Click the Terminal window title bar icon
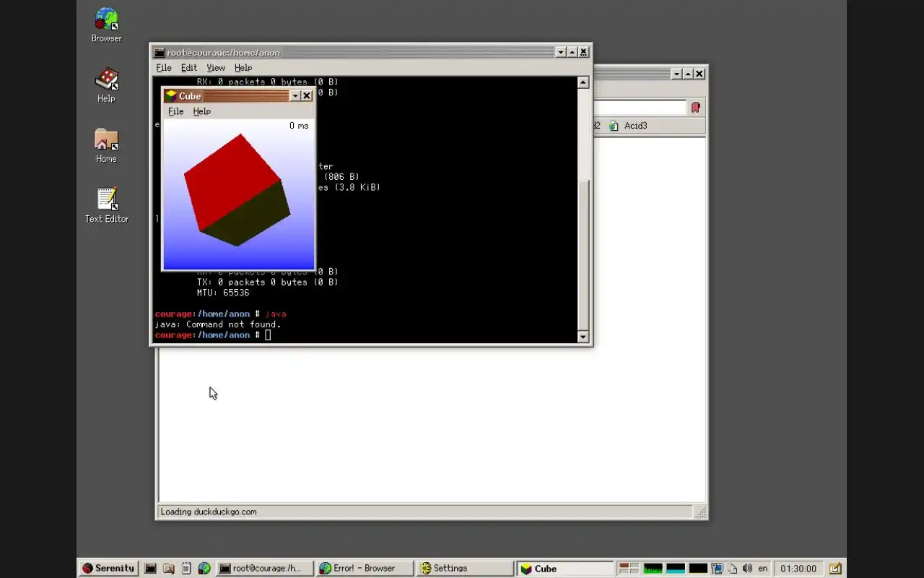 click(x=159, y=52)
